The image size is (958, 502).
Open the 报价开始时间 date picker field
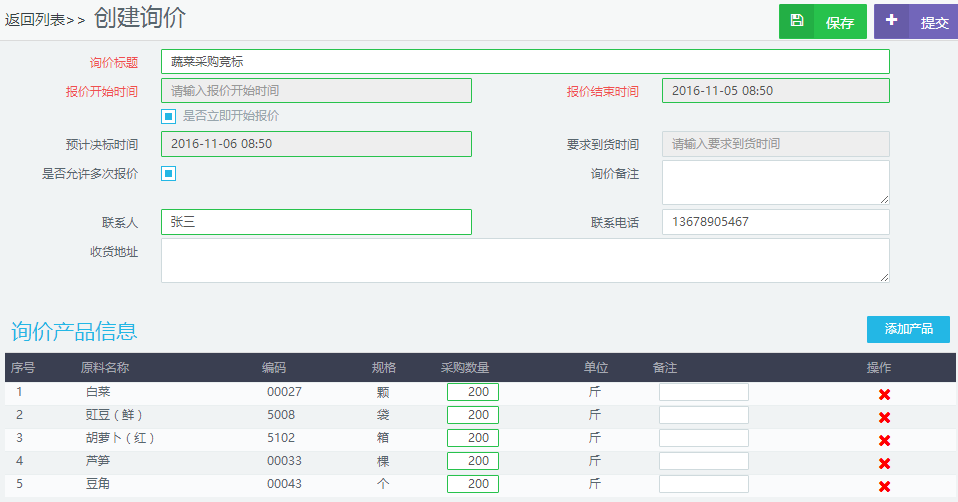tap(316, 90)
